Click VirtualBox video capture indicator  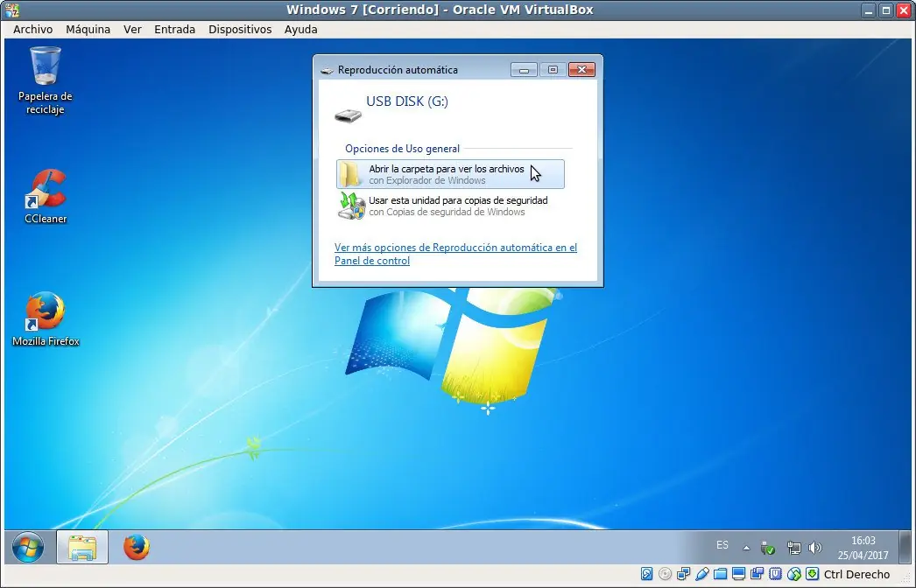point(757,574)
